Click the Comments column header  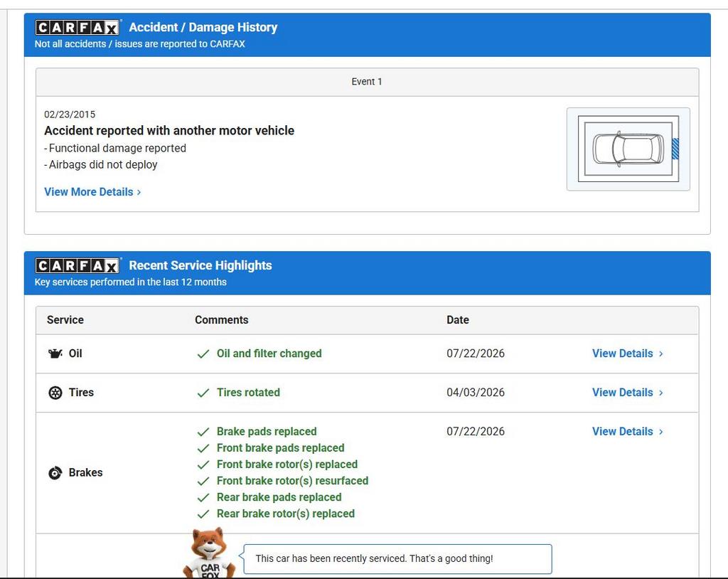click(222, 320)
